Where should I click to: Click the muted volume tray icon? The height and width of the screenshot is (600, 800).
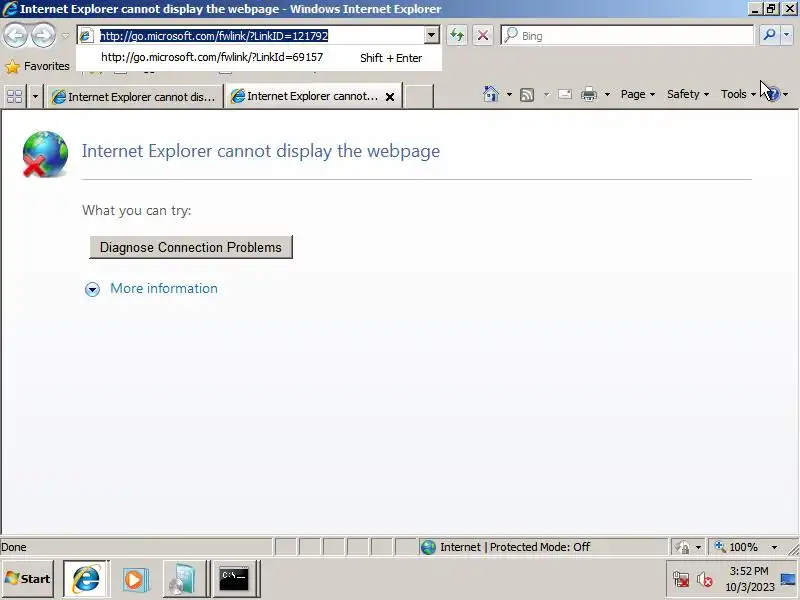point(705,580)
